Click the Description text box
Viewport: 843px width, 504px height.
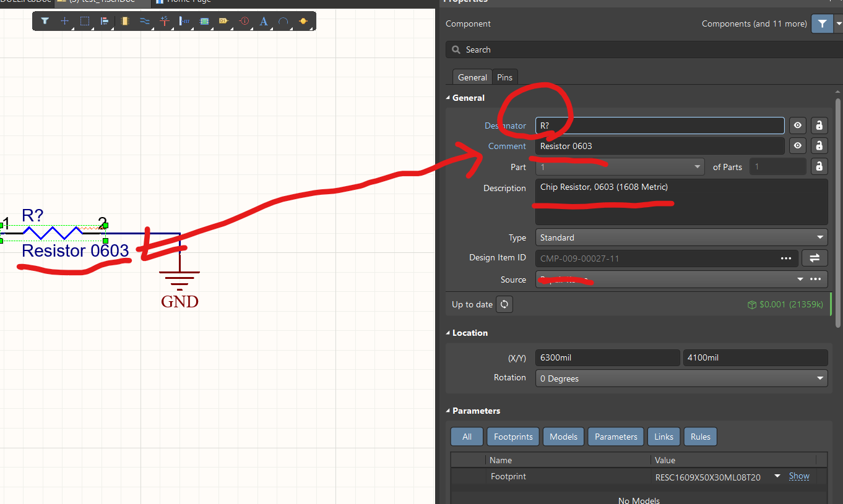(x=681, y=202)
